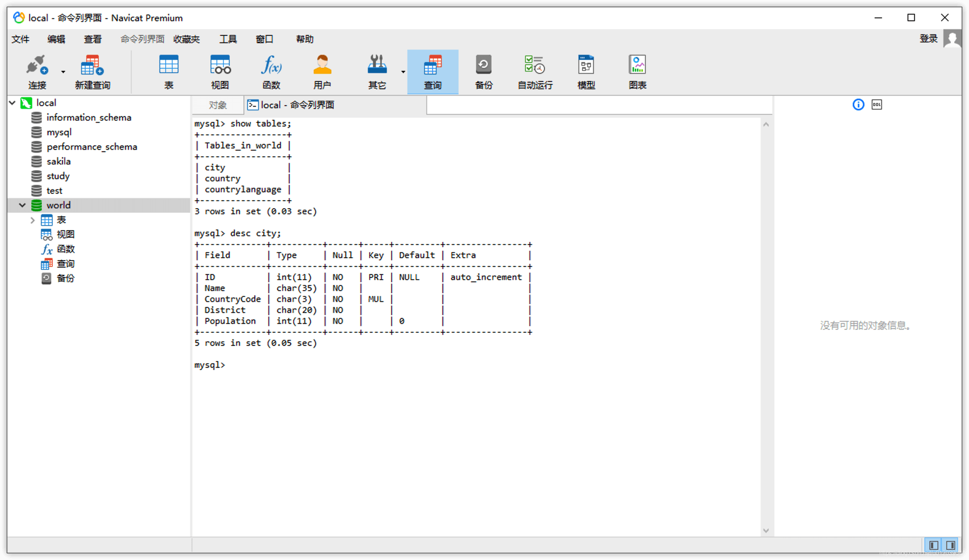Click the View (视图) toolbar icon
Viewport: 969px width, 560px height.
tap(219, 72)
